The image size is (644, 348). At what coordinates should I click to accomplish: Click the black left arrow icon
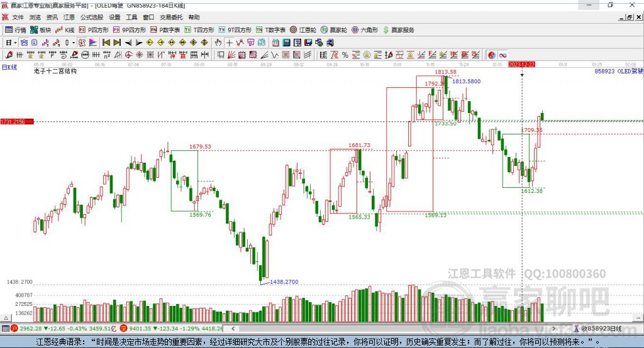[128, 43]
